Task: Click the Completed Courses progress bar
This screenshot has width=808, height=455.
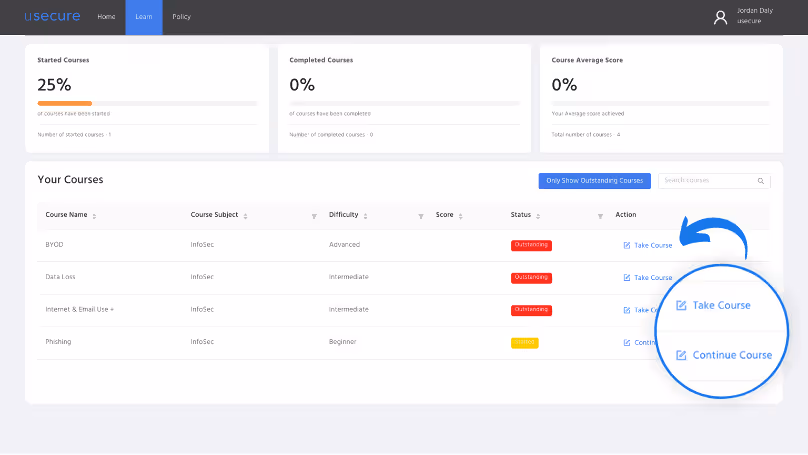Action: [405, 104]
